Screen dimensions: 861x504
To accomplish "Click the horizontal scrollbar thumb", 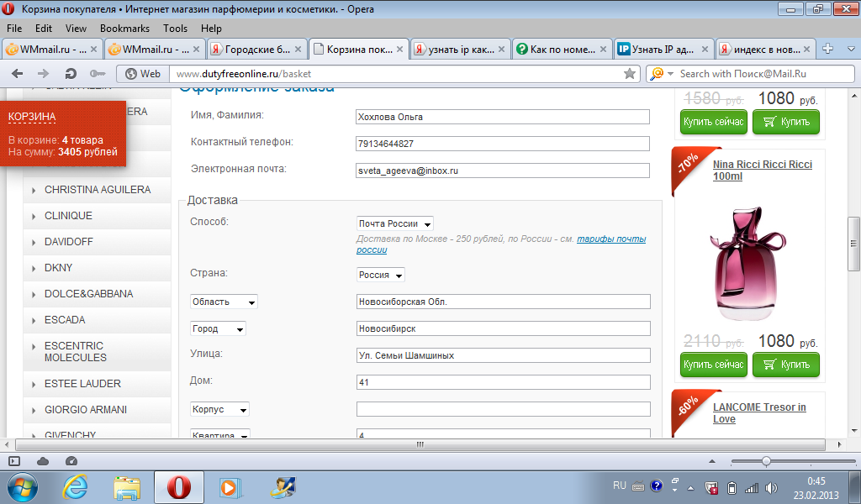I will point(420,444).
